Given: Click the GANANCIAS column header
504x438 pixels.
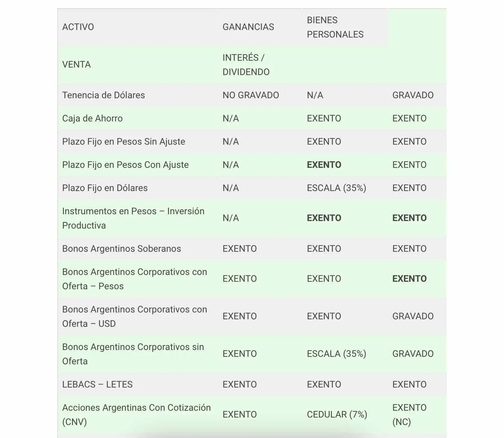Looking at the screenshot, I should (248, 27).
